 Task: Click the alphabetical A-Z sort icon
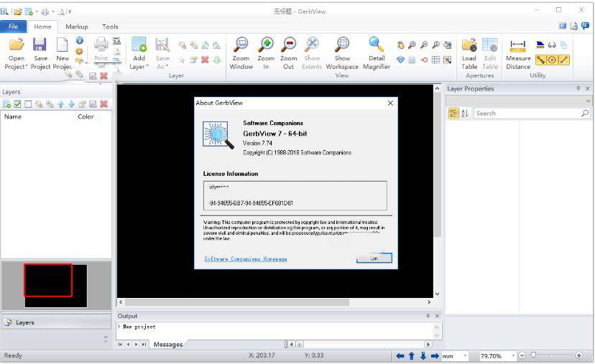[x=465, y=113]
